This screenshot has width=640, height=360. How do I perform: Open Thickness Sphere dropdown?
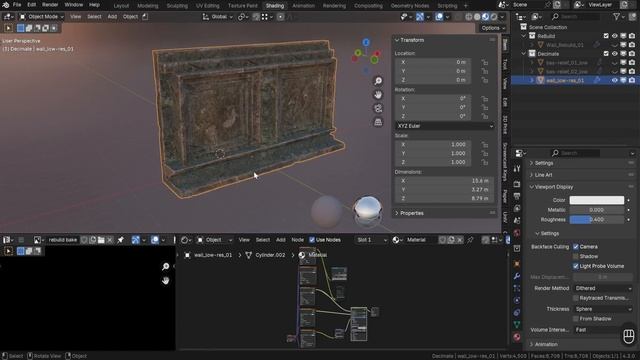click(x=603, y=309)
